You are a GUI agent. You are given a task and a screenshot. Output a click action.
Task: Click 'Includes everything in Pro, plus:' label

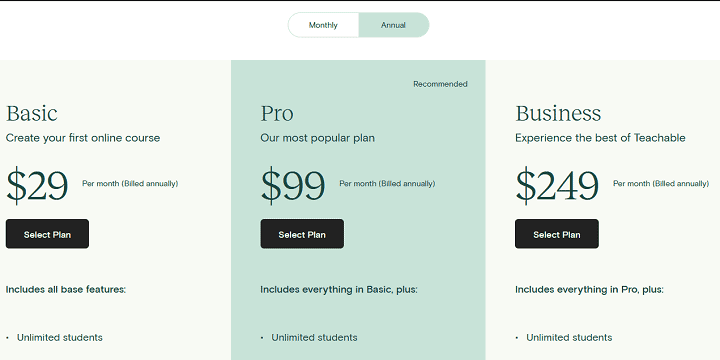(589, 290)
